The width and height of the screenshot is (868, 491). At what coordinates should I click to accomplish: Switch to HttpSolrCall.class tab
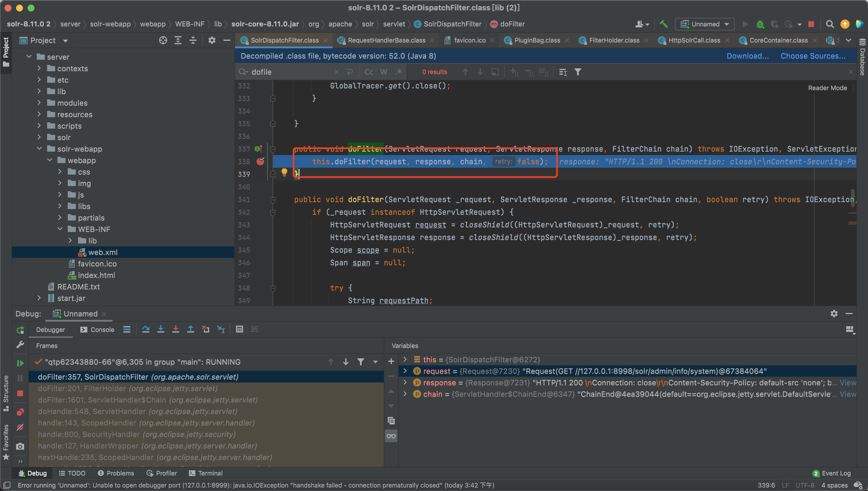click(694, 40)
